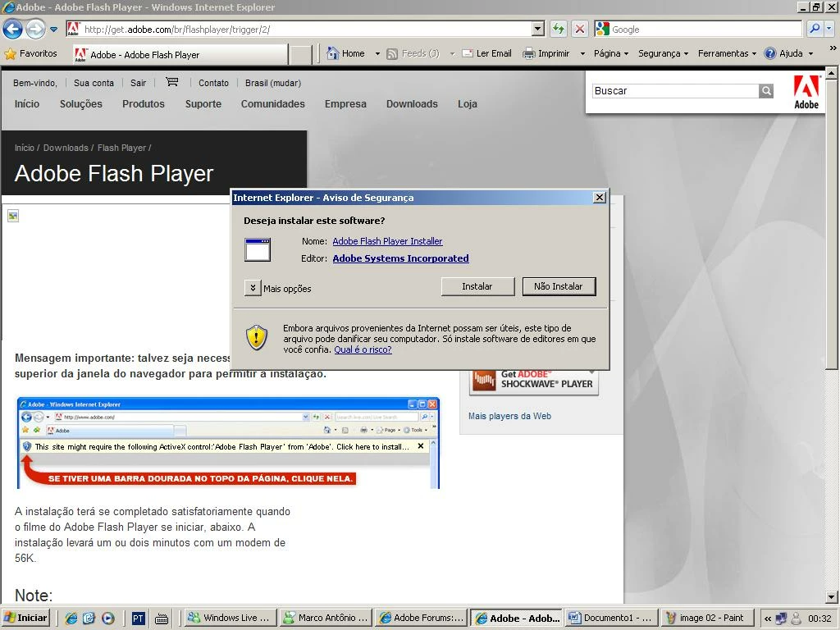Viewport: 840px width, 630px height.
Task: Open the Comunidades navigation item
Action: point(272,104)
